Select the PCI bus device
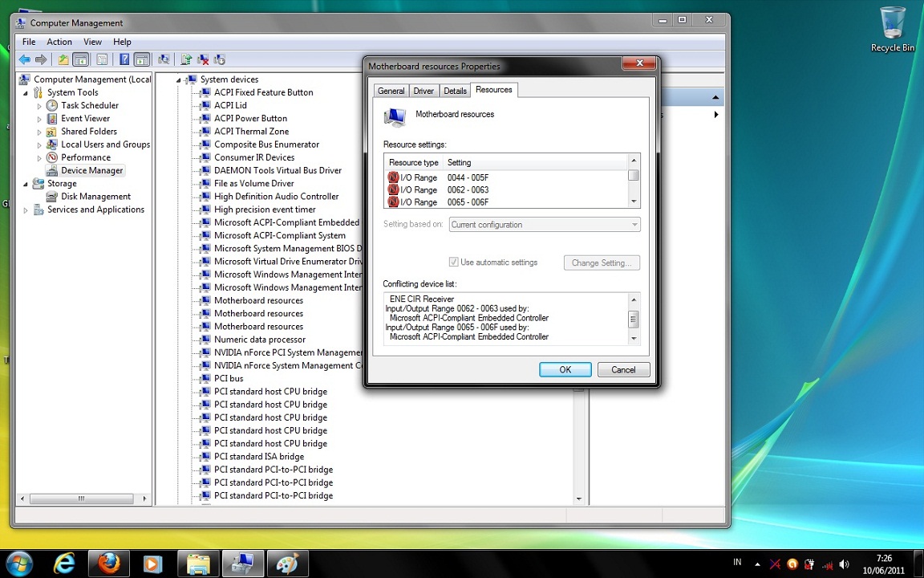This screenshot has height=578, width=924. pos(229,379)
